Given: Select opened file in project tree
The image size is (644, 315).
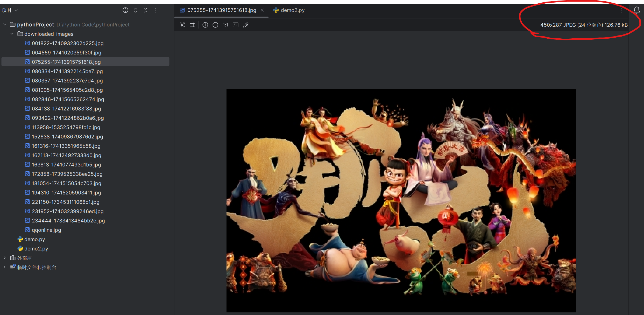Looking at the screenshot, I should 125,10.
